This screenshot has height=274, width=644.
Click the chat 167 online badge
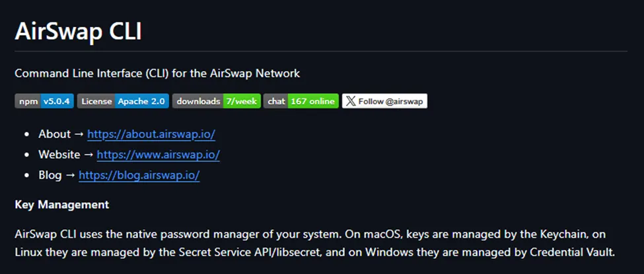pyautogui.click(x=301, y=101)
